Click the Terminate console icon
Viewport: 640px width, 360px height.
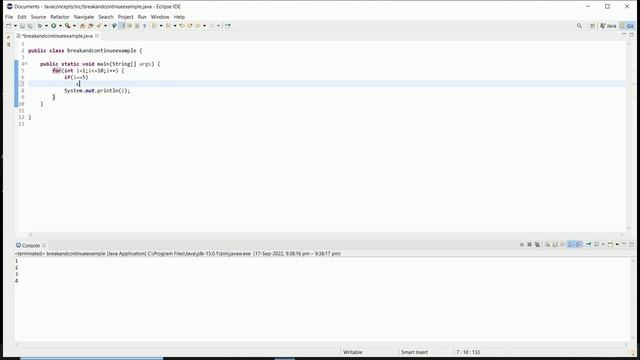pos(522,244)
